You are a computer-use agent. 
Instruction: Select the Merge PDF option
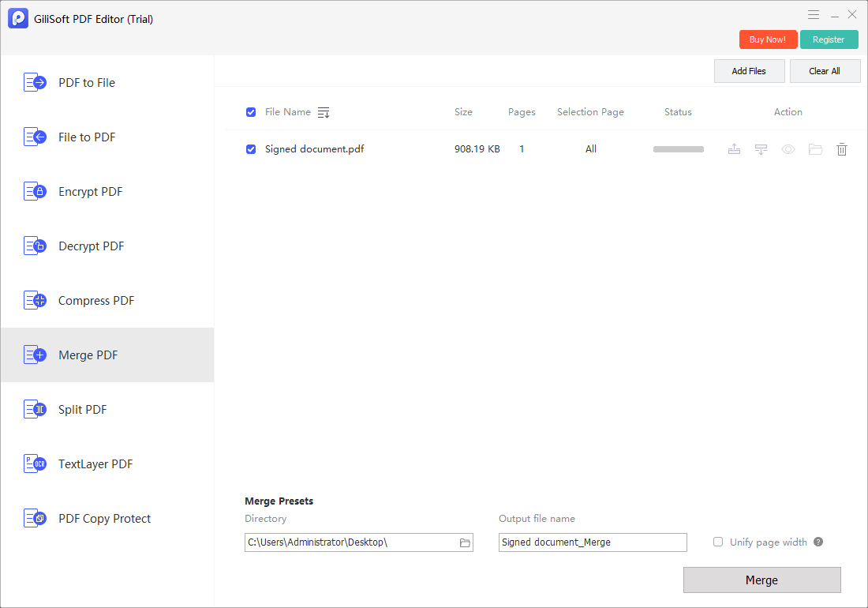(x=107, y=355)
